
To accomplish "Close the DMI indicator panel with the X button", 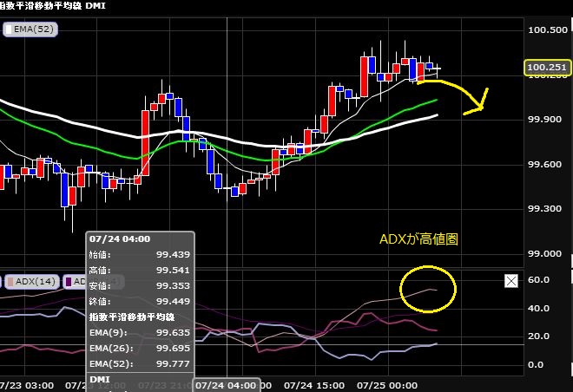I will click(x=510, y=281).
